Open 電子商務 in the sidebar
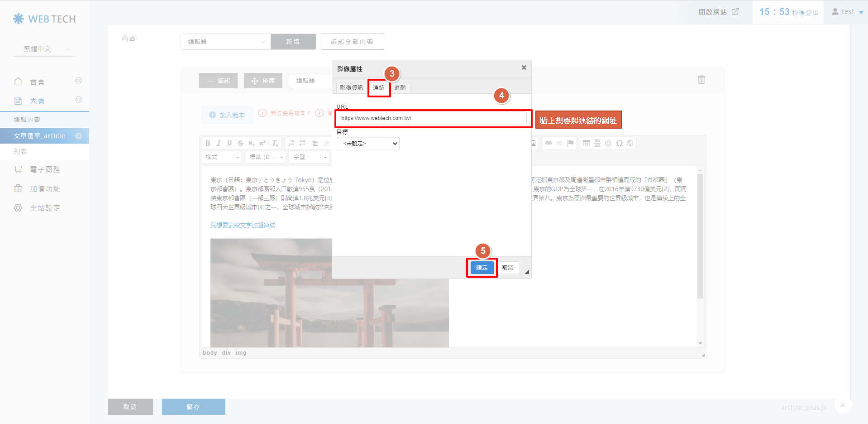 [x=45, y=169]
